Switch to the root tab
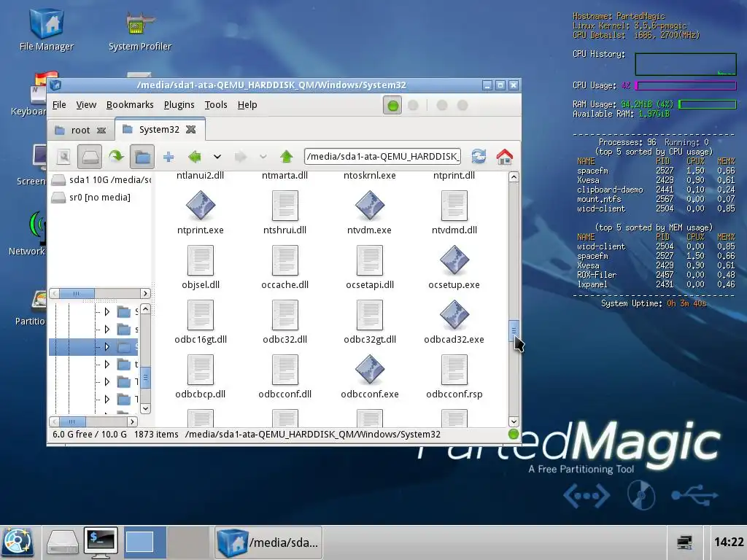This screenshot has height=560, width=747. tap(79, 130)
